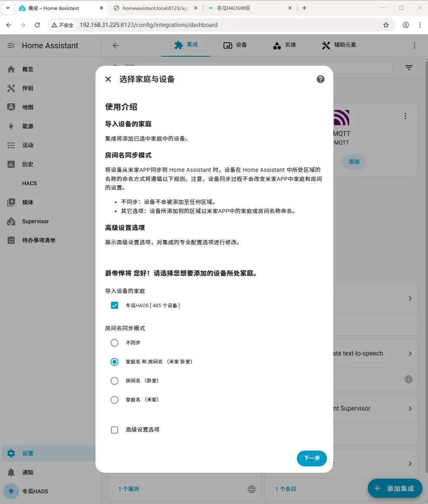Open 历史 chart icon in sidebar
This screenshot has width=428, height=504.
(11, 164)
